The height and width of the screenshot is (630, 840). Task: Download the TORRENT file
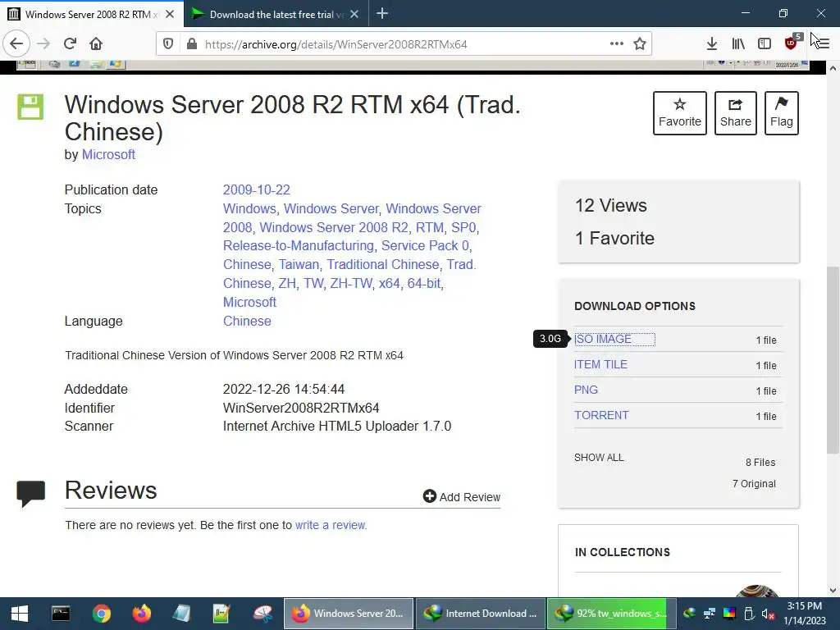click(601, 415)
